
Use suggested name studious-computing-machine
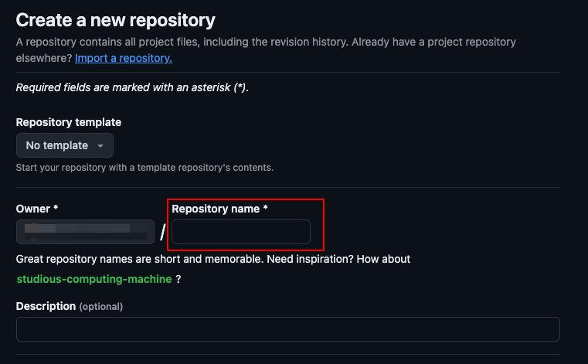coord(93,279)
